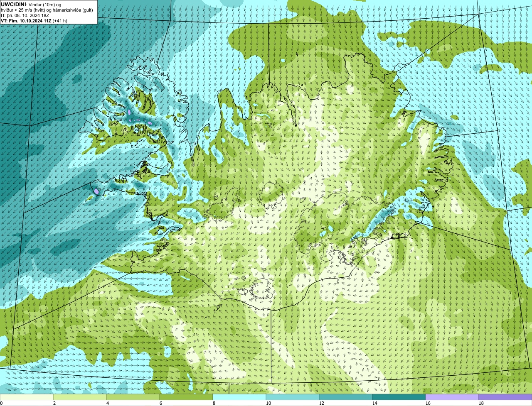Click the scale label '6'

point(161,403)
